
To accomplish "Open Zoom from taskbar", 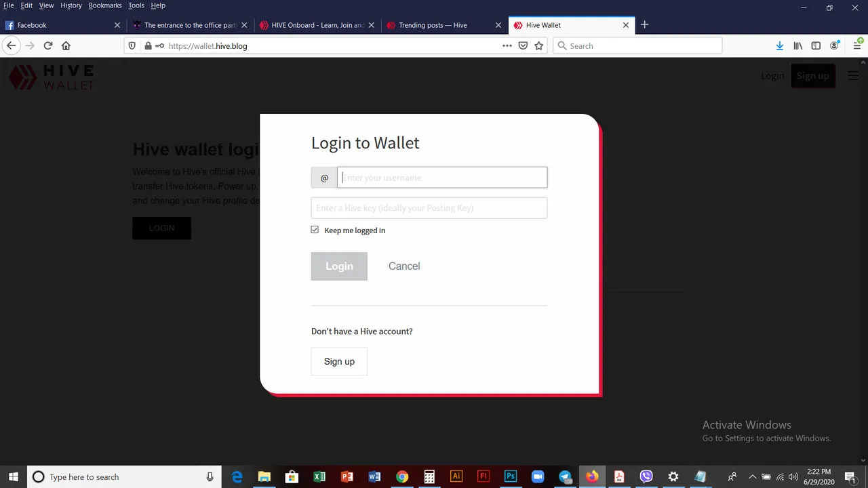I will click(538, 476).
